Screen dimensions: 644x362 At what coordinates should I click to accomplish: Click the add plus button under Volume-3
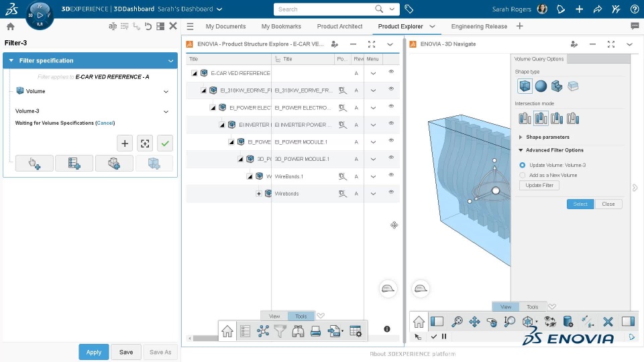pyautogui.click(x=125, y=143)
